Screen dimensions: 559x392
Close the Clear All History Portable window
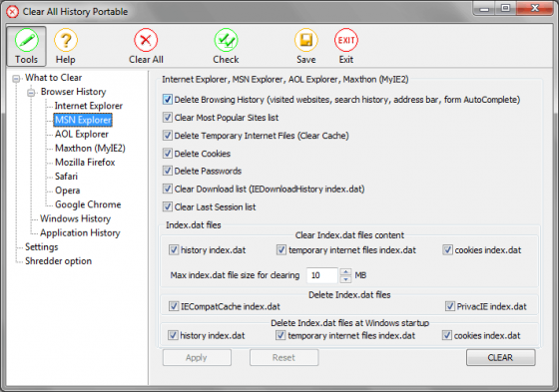click(x=534, y=9)
